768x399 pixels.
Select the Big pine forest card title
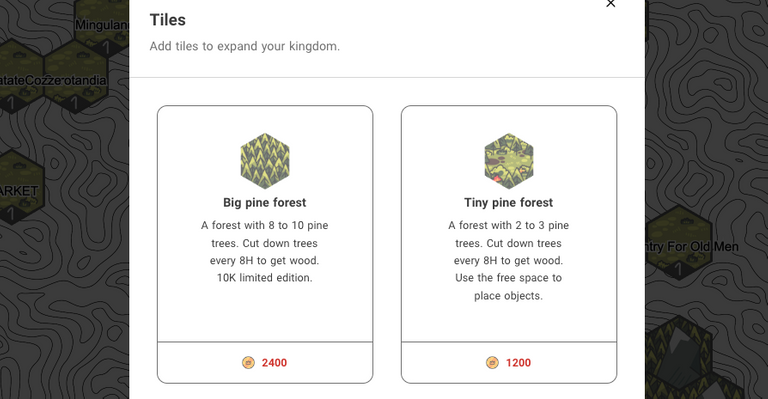click(x=264, y=203)
